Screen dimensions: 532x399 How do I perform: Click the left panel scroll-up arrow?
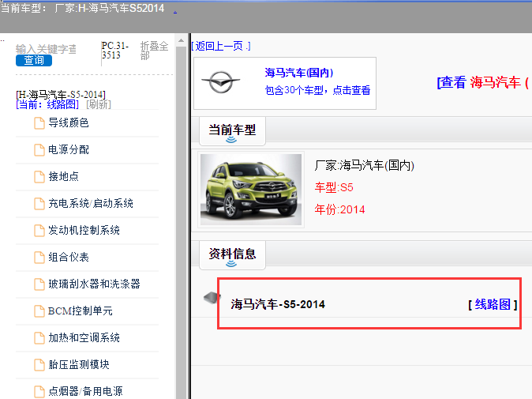click(x=182, y=40)
